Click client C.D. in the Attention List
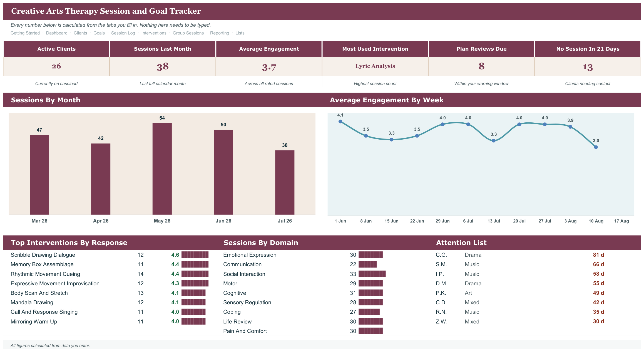This screenshot has width=644, height=351. (x=441, y=302)
